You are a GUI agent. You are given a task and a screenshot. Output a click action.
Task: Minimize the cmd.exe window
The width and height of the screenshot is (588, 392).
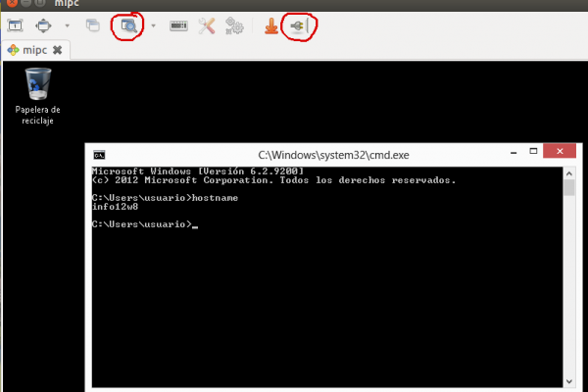point(514,152)
